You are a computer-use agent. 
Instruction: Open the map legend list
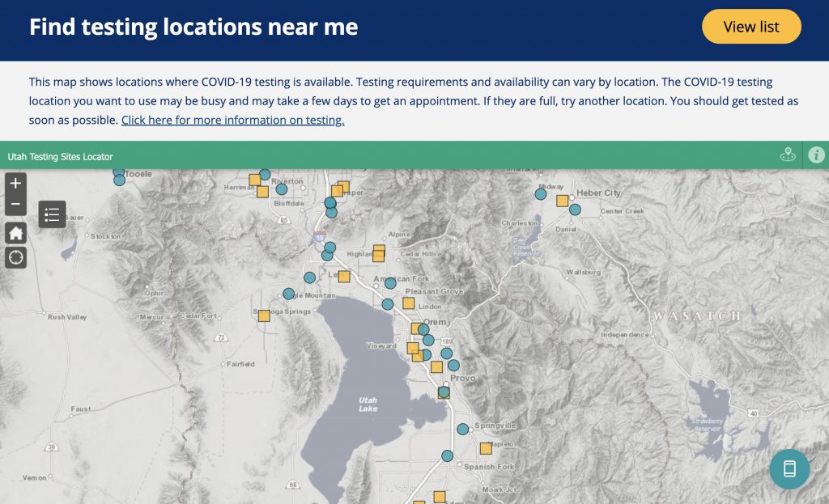click(52, 214)
